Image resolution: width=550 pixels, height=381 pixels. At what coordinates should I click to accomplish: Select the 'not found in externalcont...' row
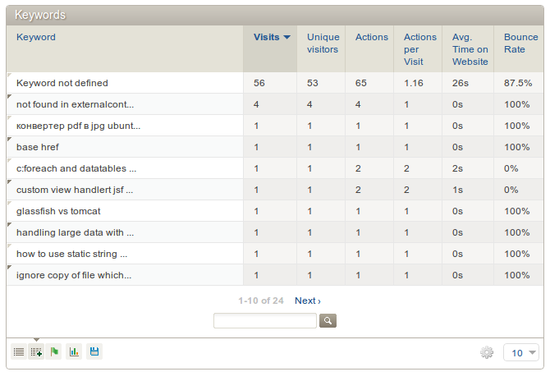[x=275, y=105]
